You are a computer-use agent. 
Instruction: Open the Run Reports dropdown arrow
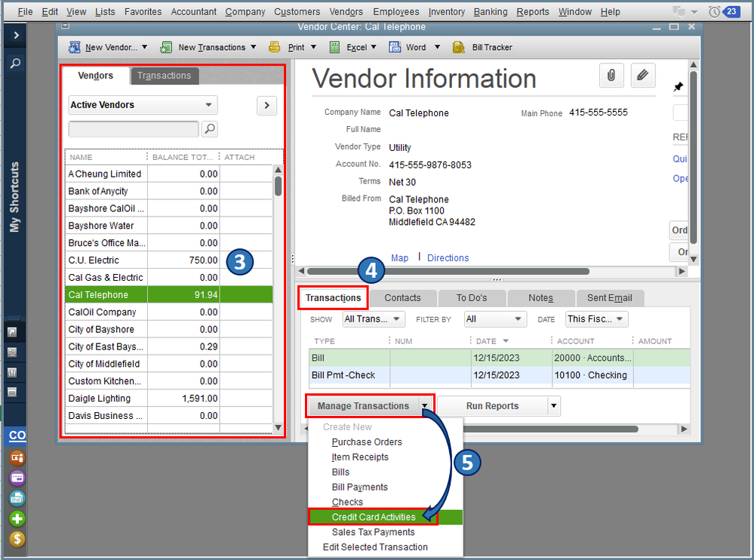[553, 406]
